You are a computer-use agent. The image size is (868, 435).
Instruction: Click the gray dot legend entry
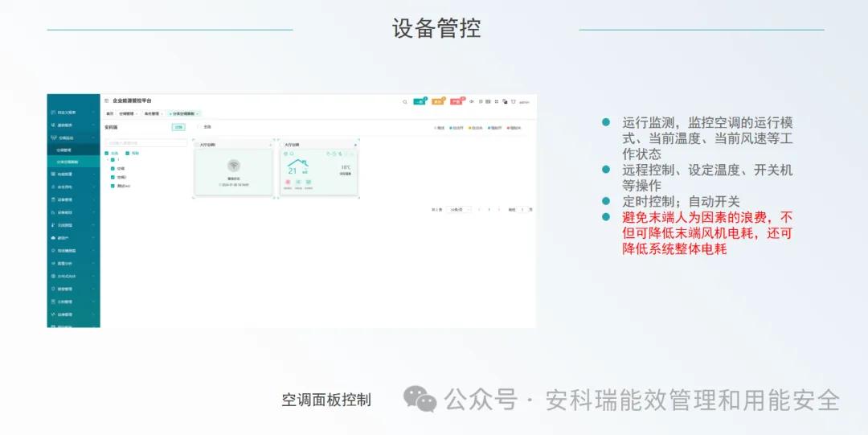(439, 128)
